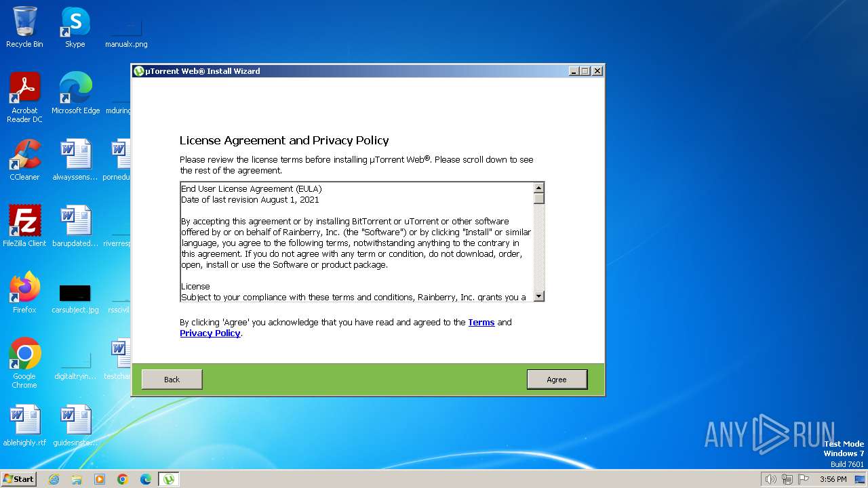Select the FileZilla Client shortcut
868x488 pixels.
(x=24, y=227)
